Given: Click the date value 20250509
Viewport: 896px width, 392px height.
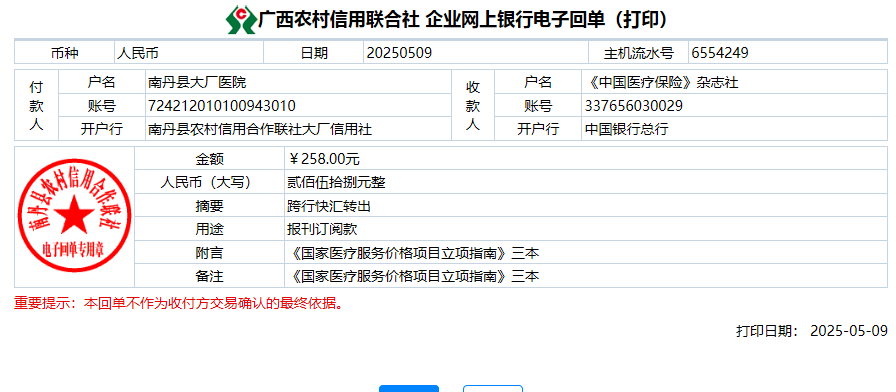Looking at the screenshot, I should pos(399,53).
